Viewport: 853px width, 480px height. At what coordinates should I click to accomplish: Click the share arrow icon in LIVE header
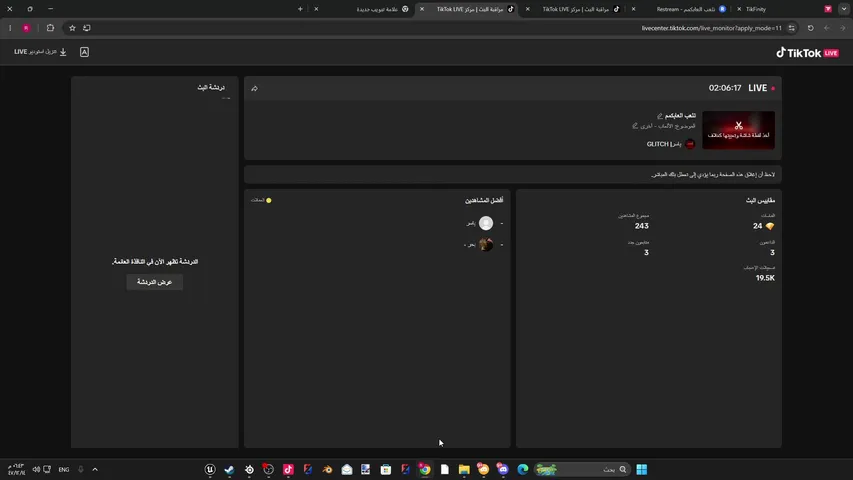point(255,88)
